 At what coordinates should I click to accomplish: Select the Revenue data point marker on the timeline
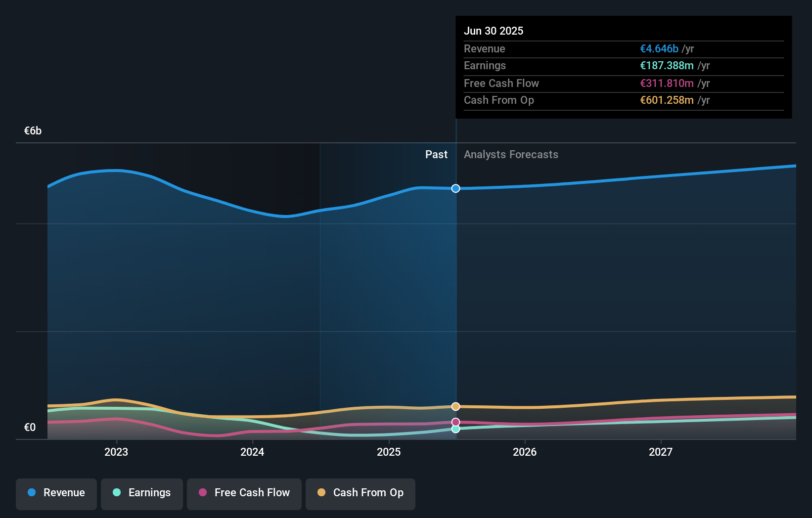pyautogui.click(x=455, y=188)
